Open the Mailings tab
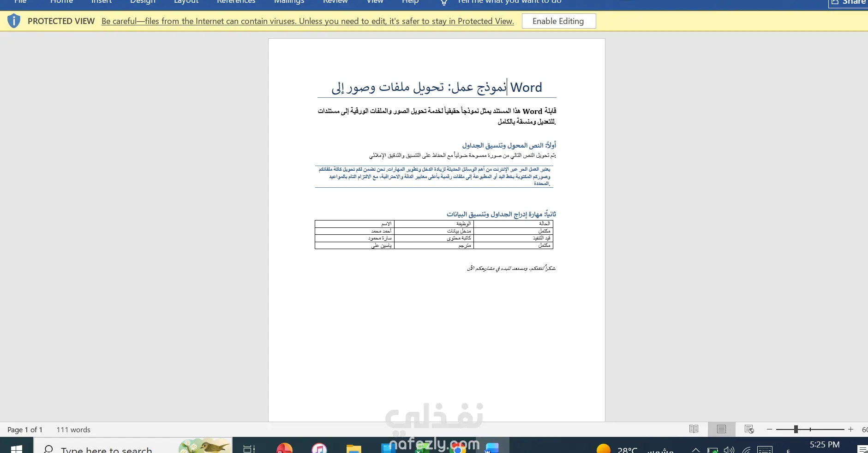The width and height of the screenshot is (868, 453). (289, 2)
